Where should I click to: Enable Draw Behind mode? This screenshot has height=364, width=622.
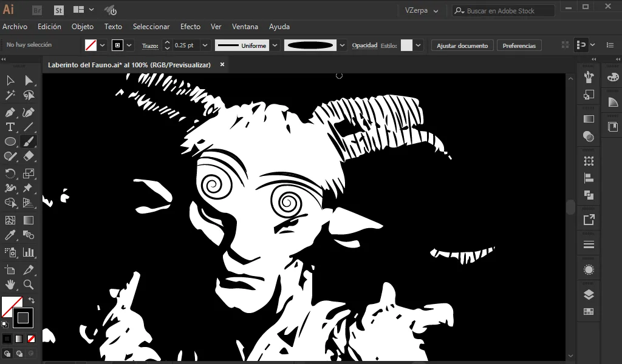point(19,353)
